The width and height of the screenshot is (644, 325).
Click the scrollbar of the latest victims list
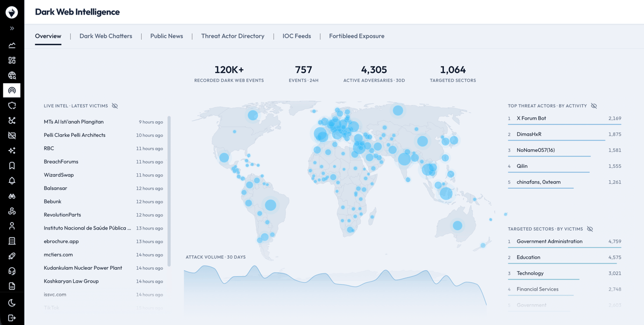[169, 190]
